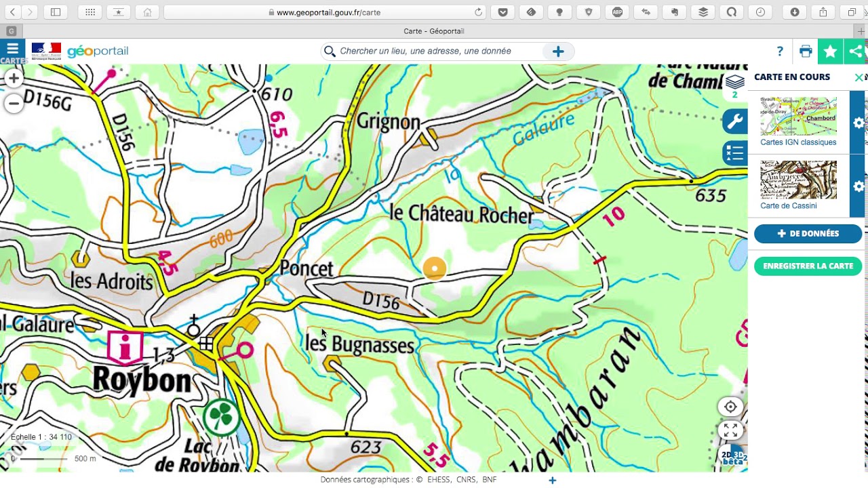Open the help question mark
Screen dimensions: 868x488
point(780,52)
